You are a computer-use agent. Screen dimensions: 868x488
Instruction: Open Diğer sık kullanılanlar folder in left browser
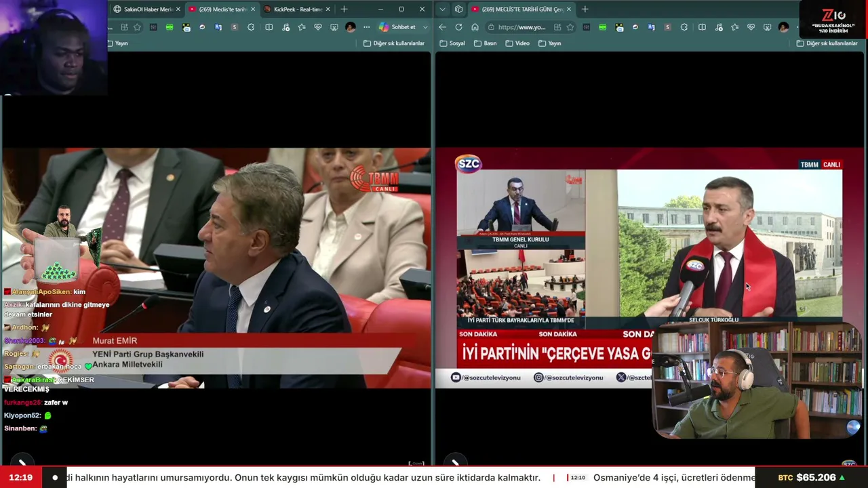[394, 43]
